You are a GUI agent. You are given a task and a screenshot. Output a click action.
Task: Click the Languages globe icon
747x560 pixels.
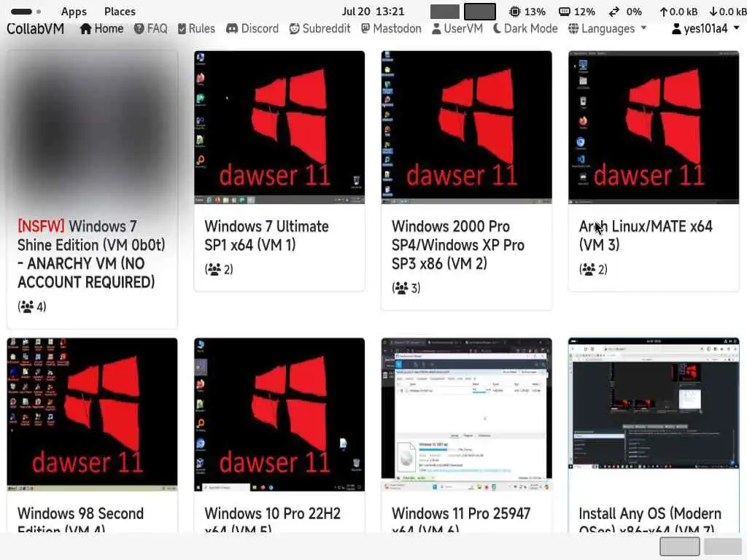pyautogui.click(x=573, y=28)
